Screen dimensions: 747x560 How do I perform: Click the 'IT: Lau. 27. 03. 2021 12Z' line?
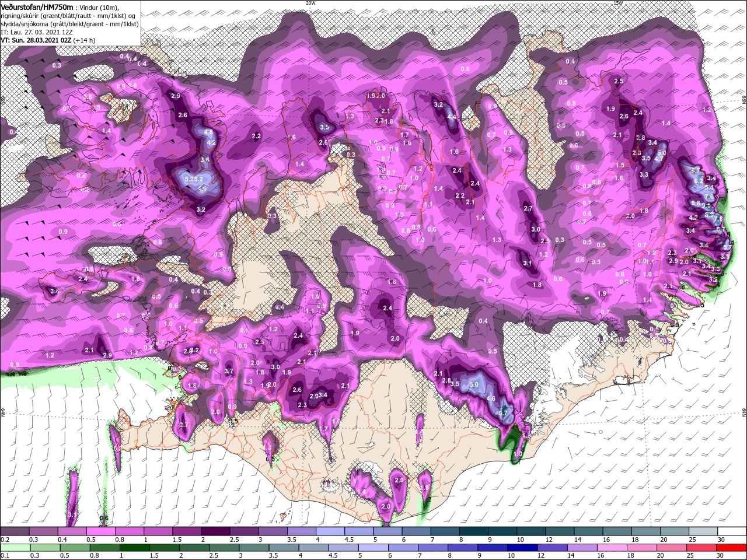click(x=37, y=32)
